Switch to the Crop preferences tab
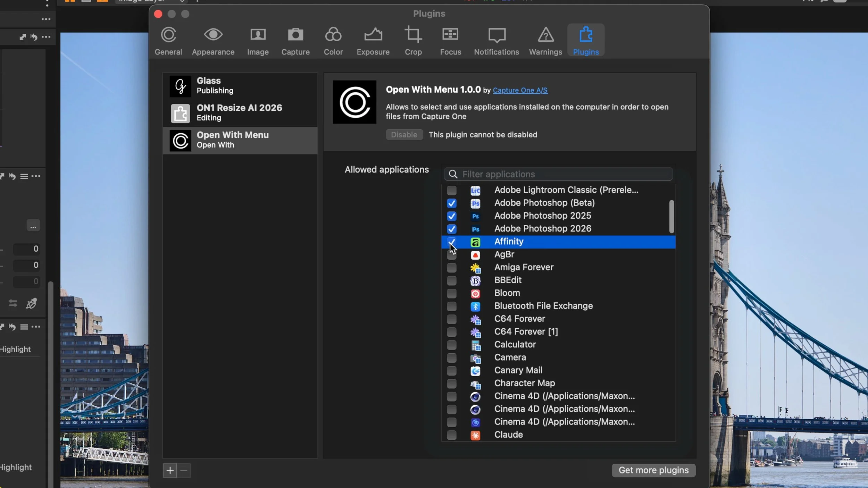The height and width of the screenshot is (488, 868). click(413, 41)
